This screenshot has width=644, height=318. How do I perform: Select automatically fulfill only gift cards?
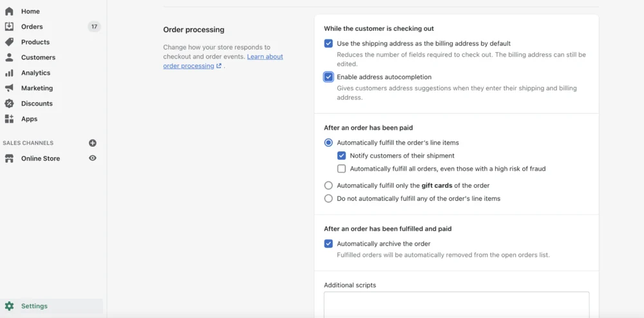[328, 185]
